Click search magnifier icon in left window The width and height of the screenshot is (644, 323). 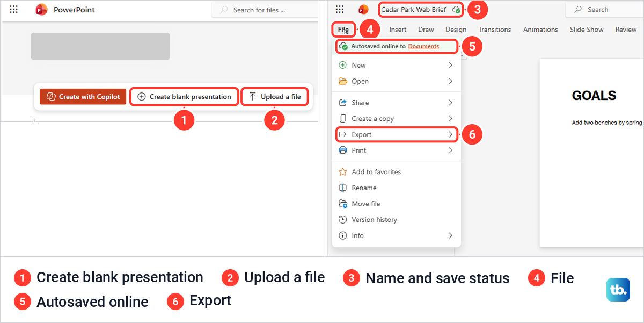[224, 10]
